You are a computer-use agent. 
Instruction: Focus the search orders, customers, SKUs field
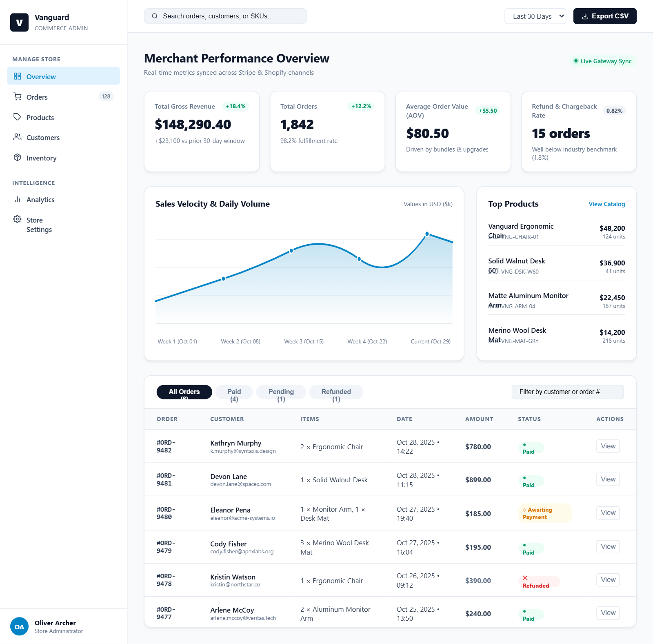(225, 16)
